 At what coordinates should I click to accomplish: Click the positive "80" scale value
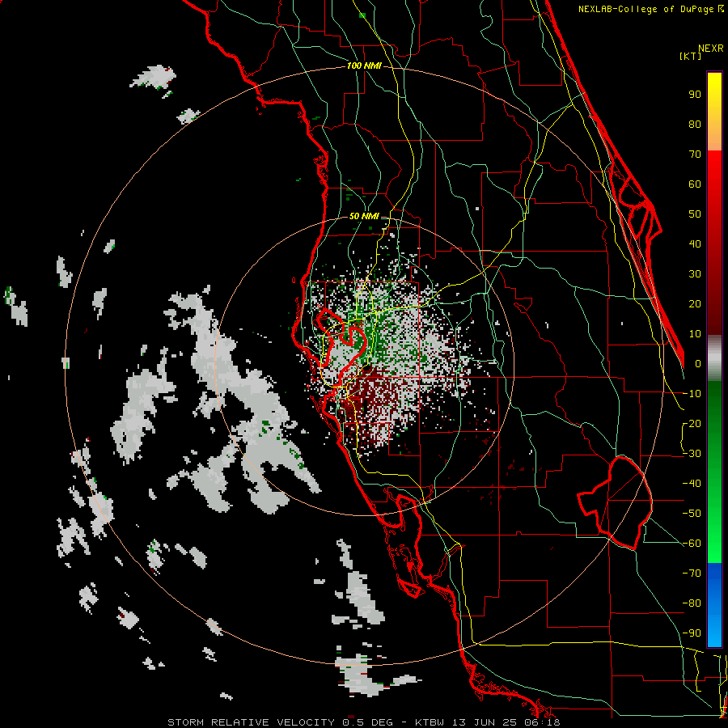pyautogui.click(x=695, y=125)
